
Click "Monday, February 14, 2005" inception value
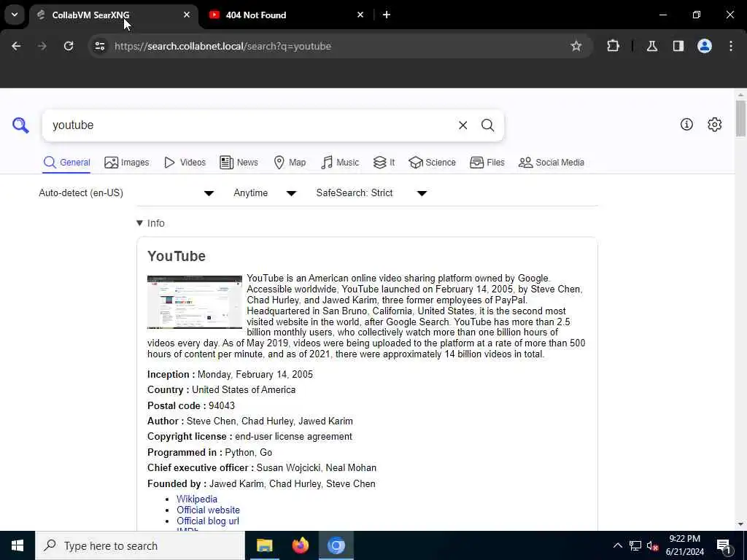point(255,374)
